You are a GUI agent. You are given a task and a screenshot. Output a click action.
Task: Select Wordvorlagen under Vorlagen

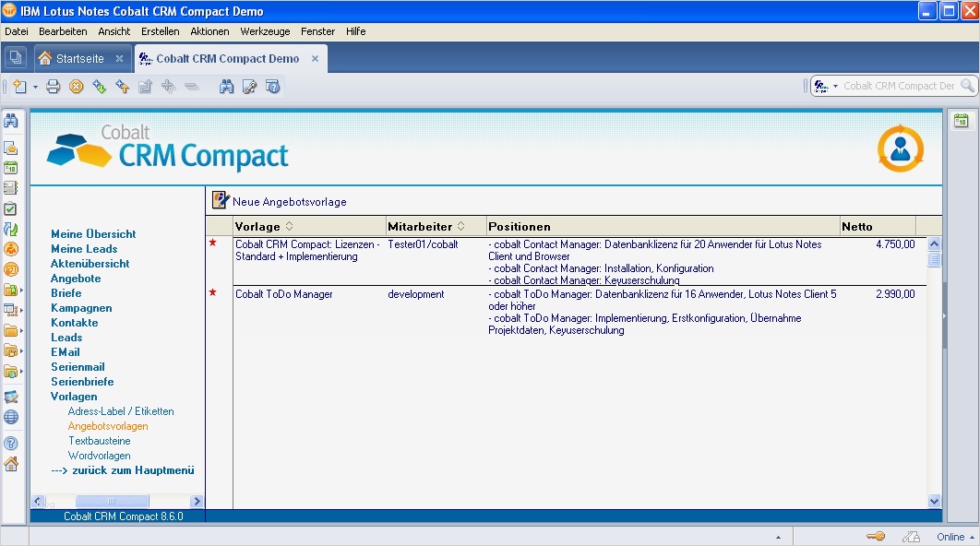100,456
